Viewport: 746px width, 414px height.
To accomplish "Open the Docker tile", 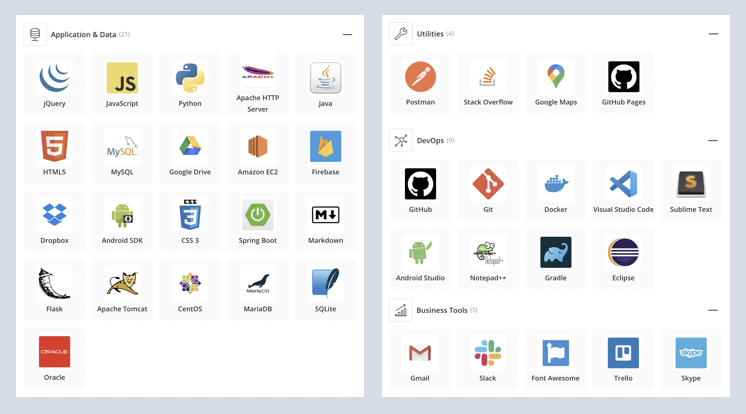I will [556, 190].
